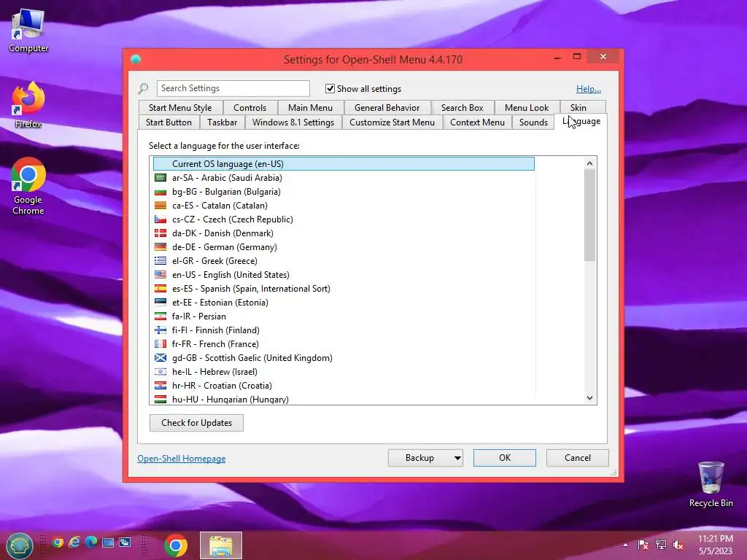Open the Backup dropdown button
The image size is (747, 560).
click(425, 458)
